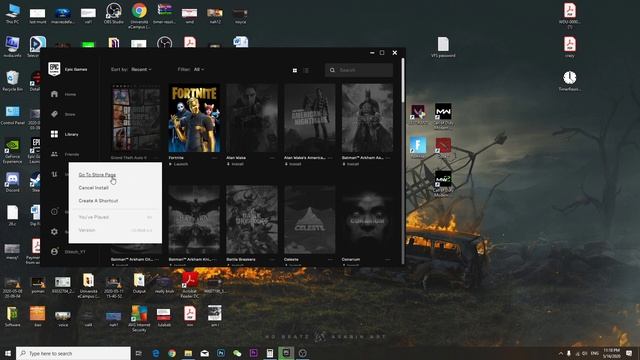This screenshot has width=640, height=360.
Task: Click the Grand Theft Auto V cover thumbnail
Action: (x=136, y=118)
